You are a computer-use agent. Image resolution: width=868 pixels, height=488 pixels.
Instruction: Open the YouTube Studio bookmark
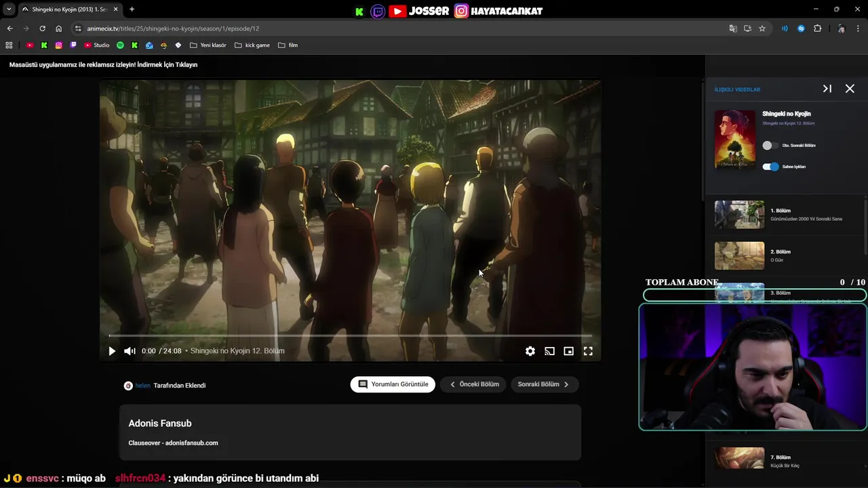pos(96,45)
